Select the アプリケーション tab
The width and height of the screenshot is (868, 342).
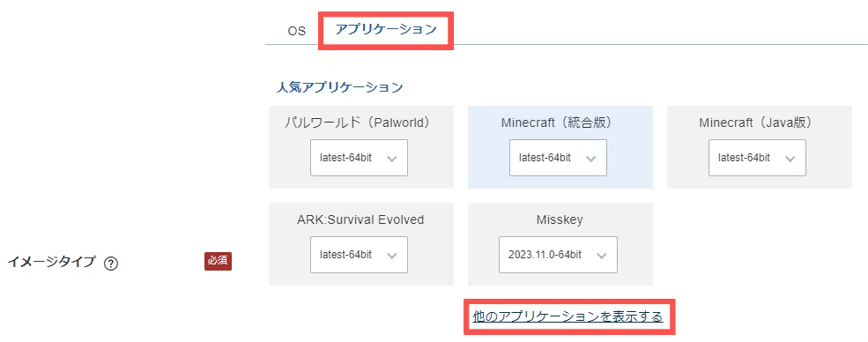pos(386,30)
